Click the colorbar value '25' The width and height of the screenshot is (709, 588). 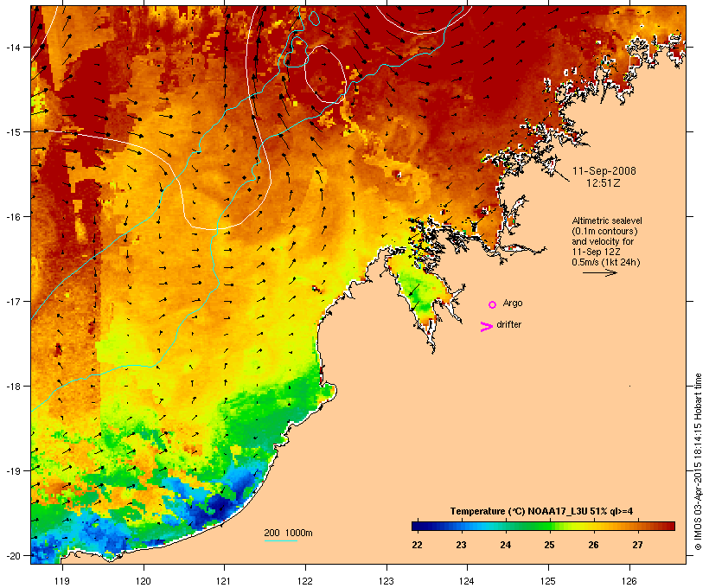549,545
